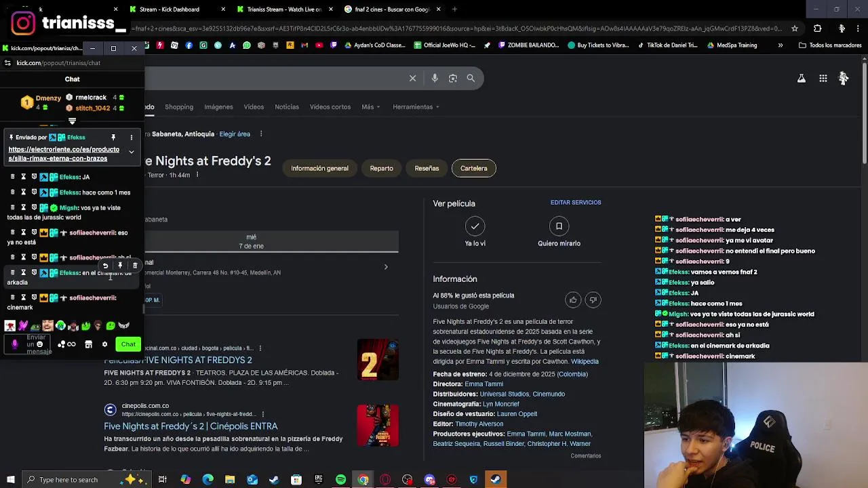Open the Google apps grid
Image resolution: width=868 pixels, height=488 pixels.
(x=823, y=79)
